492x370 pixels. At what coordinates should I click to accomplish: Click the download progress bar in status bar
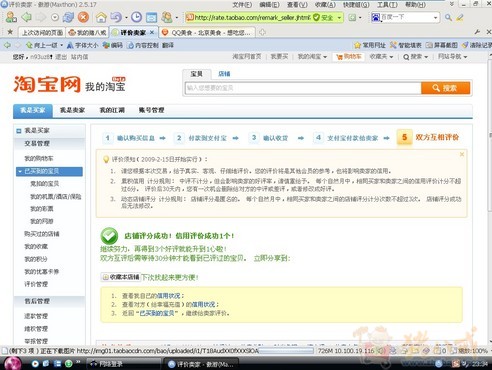[x=286, y=351]
